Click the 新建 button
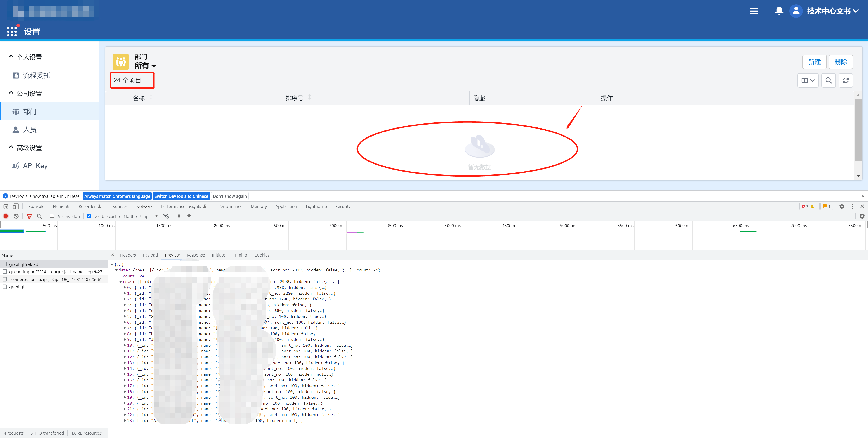 point(814,62)
